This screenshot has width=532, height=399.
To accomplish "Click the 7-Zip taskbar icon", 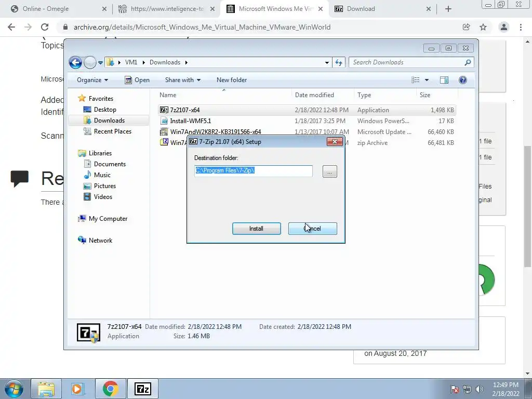I will point(142,389).
